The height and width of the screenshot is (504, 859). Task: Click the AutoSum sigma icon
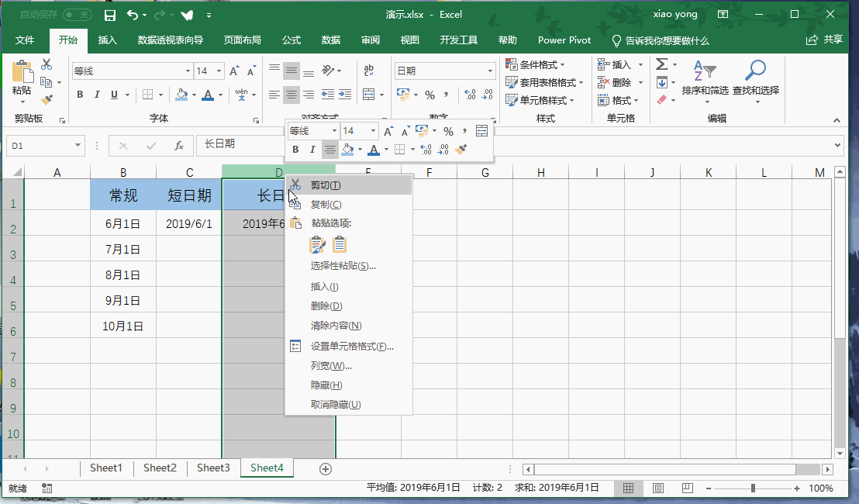coord(661,64)
